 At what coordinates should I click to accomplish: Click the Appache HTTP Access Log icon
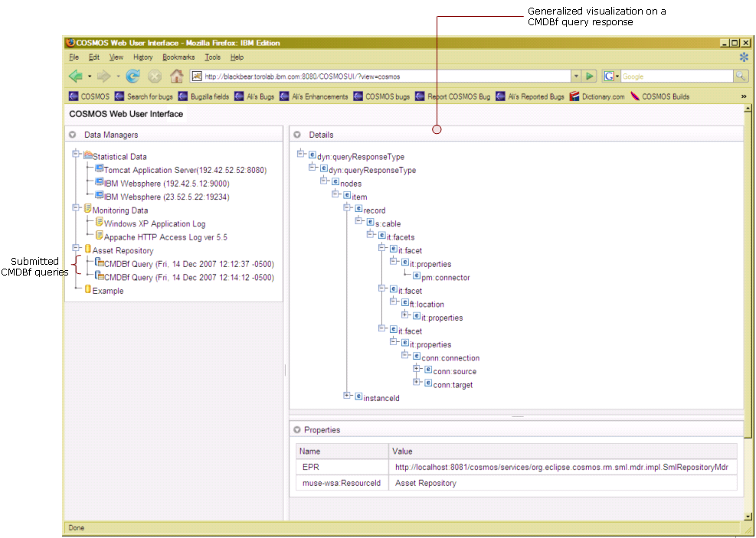pyautogui.click(x=100, y=235)
